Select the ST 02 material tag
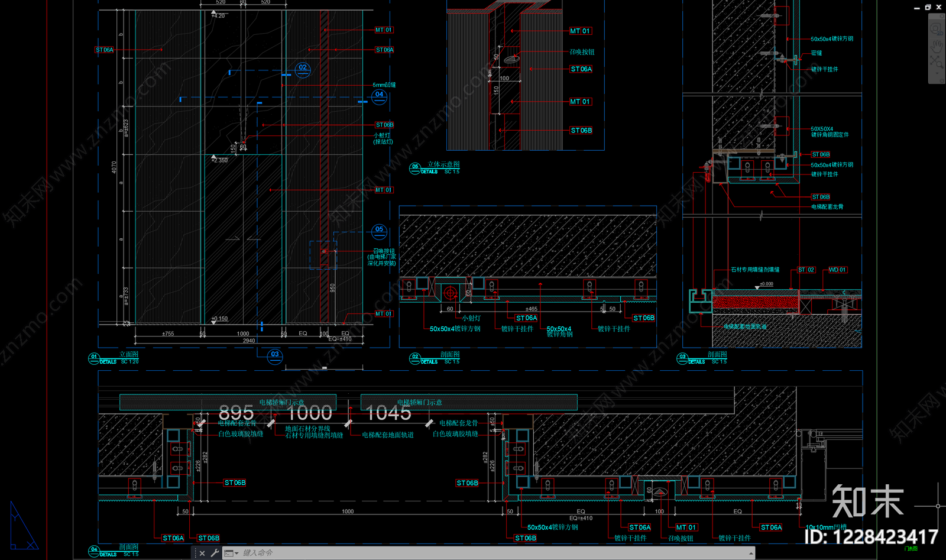The width and height of the screenshot is (946, 560). coord(806,270)
